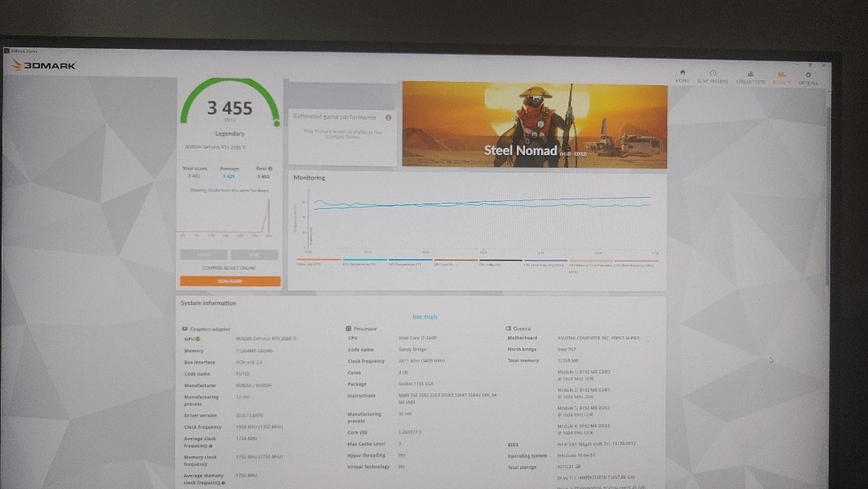Click the Socket 1155 LGA package value

[x=416, y=383]
